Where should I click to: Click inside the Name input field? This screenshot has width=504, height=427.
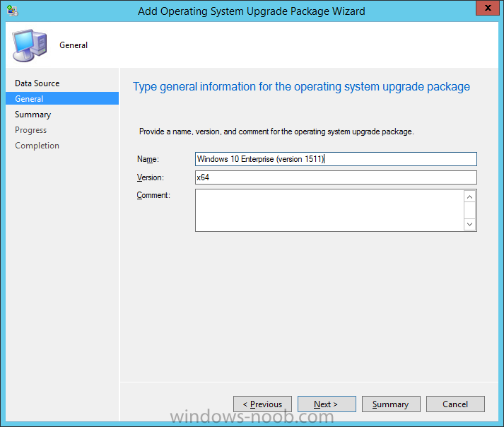(x=336, y=159)
